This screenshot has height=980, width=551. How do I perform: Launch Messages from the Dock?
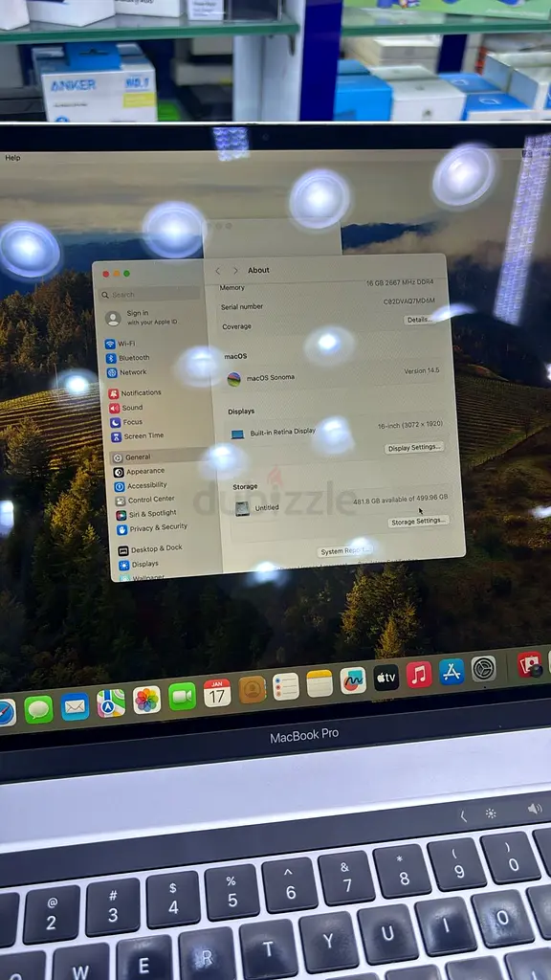(x=38, y=709)
